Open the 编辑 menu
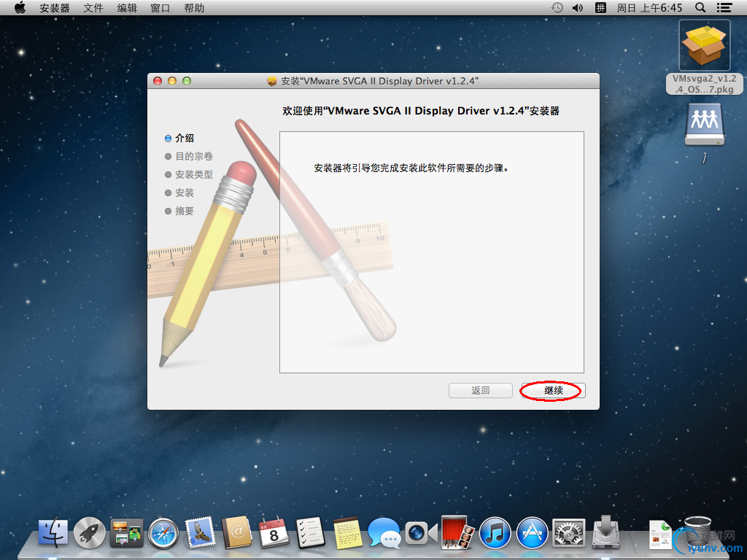747x560 pixels. (127, 8)
